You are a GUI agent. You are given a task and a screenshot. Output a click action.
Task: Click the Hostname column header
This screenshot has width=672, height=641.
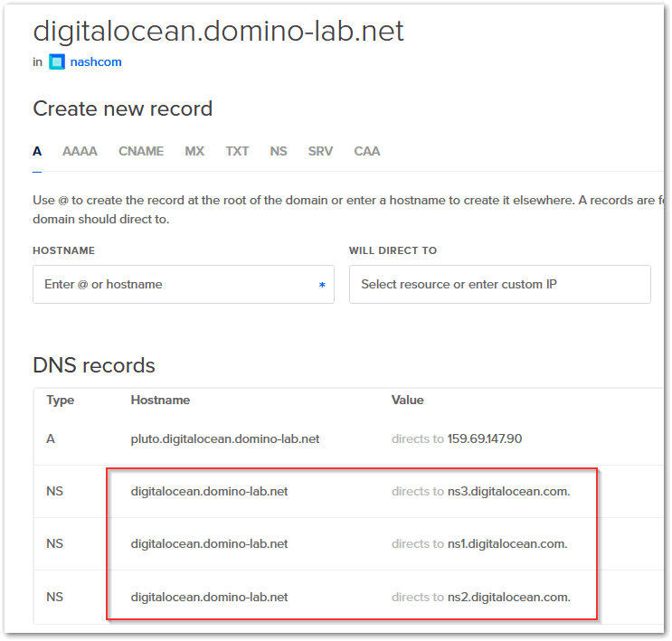160,401
